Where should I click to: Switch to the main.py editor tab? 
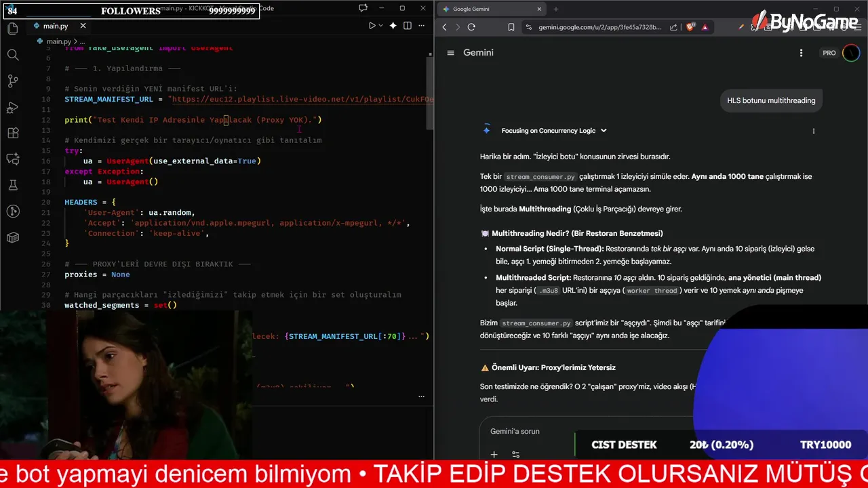[x=56, y=26]
